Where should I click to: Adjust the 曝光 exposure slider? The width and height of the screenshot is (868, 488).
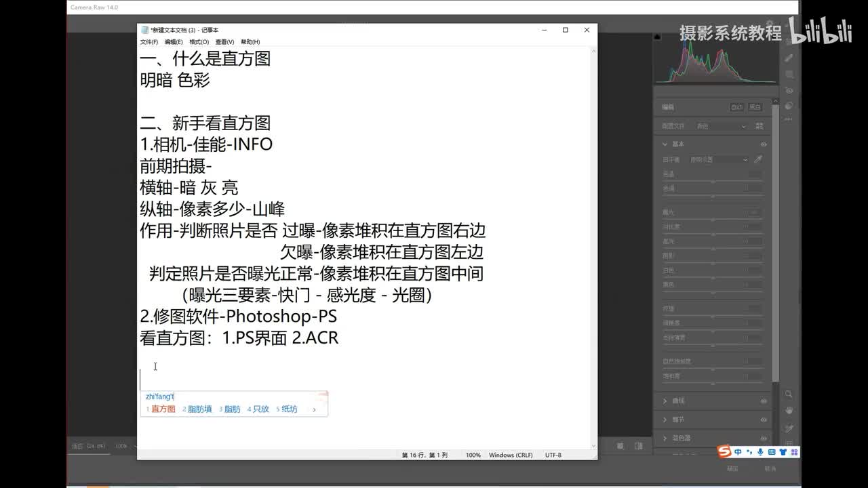click(x=713, y=219)
